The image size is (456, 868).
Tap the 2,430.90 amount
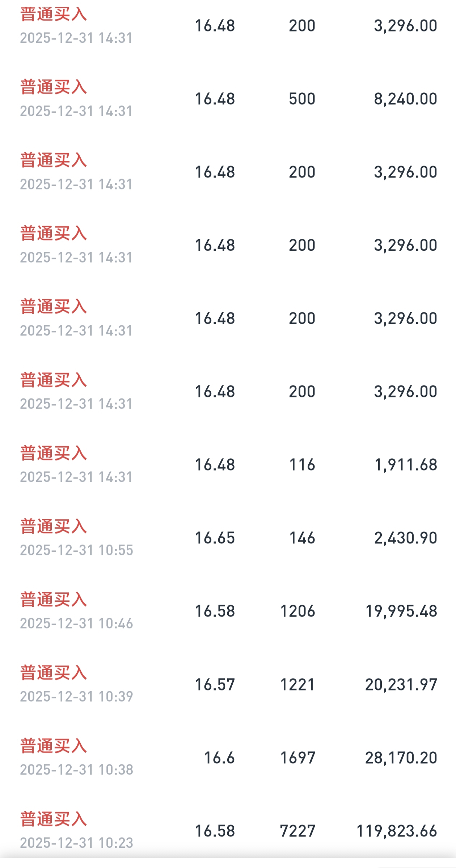click(406, 538)
